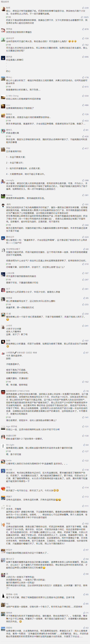Like 陈师's comment with 239 likes
Viewport: 90px width, 644px height.
(85, 8)
